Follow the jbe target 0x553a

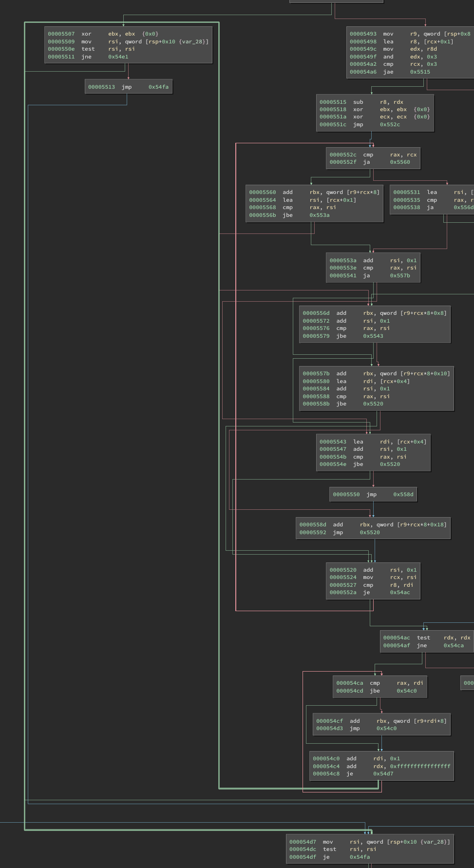point(319,215)
